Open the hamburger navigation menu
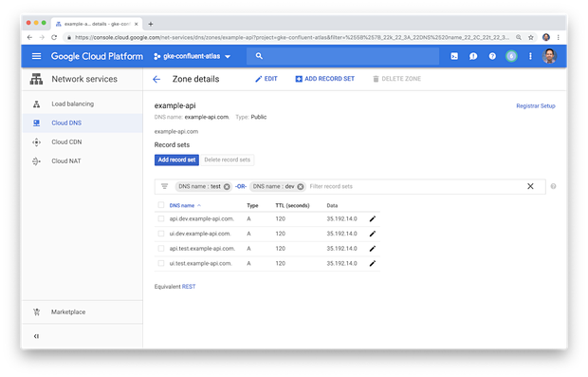 36,56
